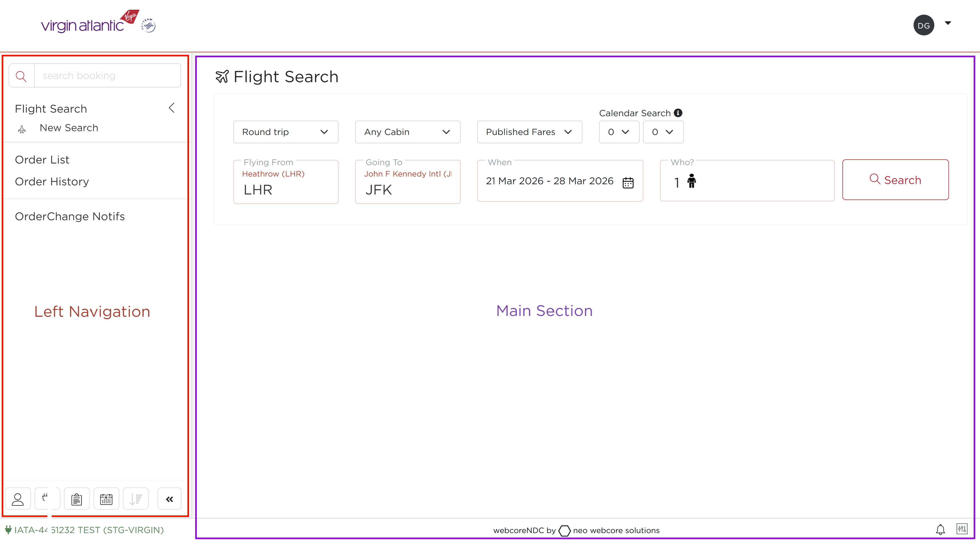Click the neo webcore hexagon logo
Image resolution: width=980 pixels, height=540 pixels.
[564, 531]
